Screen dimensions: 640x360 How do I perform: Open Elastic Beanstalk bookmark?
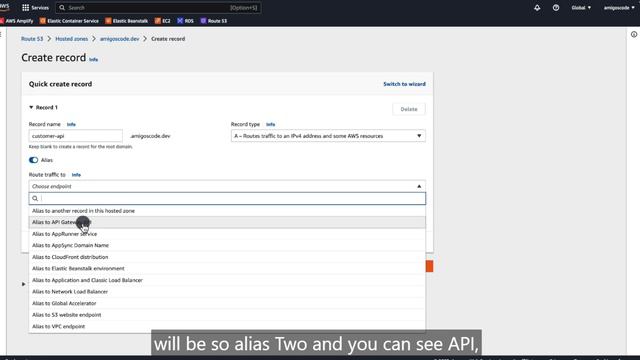click(127, 21)
